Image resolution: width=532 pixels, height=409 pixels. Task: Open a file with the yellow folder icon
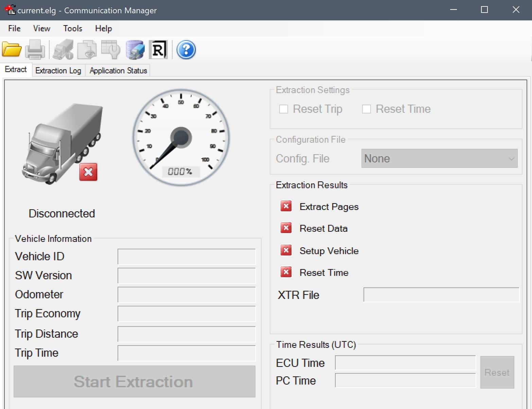12,50
